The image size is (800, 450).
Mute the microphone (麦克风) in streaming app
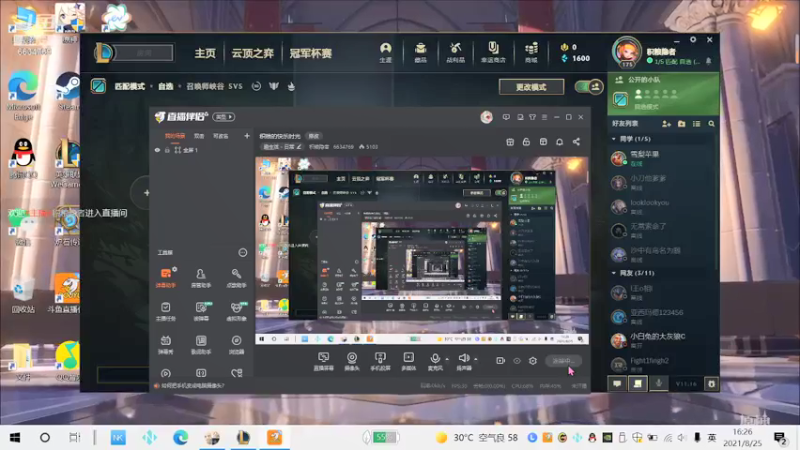pos(435,361)
